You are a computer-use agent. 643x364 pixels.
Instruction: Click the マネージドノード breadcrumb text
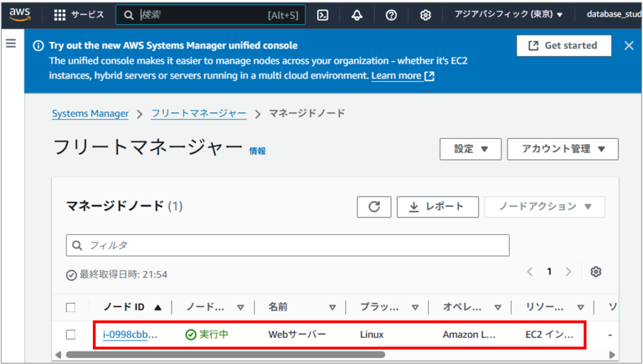[x=306, y=114]
